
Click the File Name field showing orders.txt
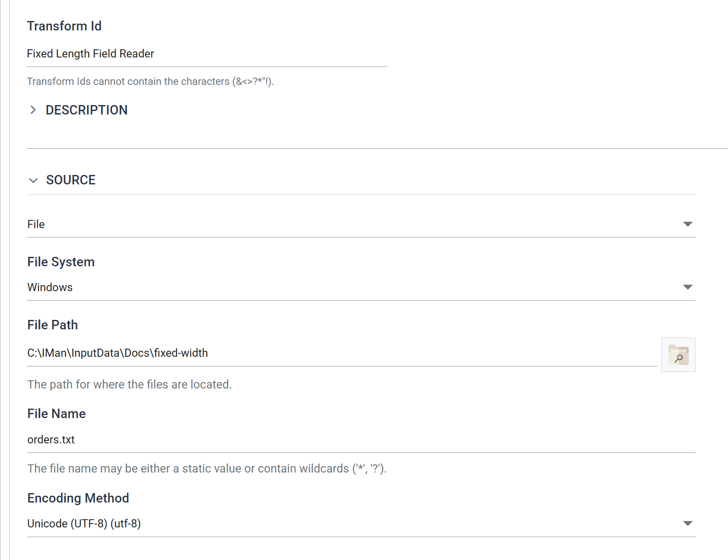[x=361, y=440]
